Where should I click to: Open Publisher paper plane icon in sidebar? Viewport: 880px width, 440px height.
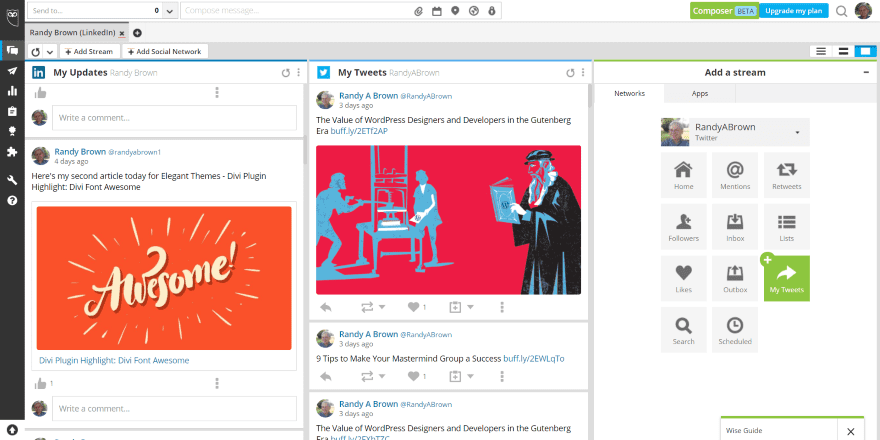(x=12, y=71)
